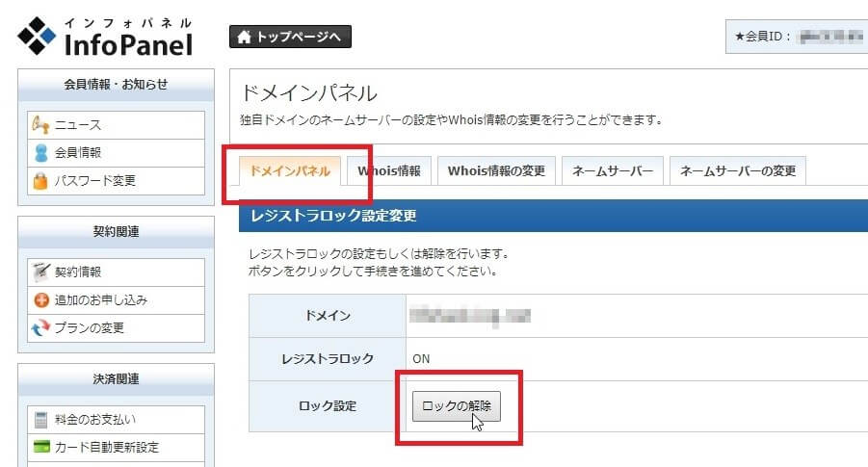Go to the ネームサーバー tab
The height and width of the screenshot is (467, 868).
click(612, 171)
